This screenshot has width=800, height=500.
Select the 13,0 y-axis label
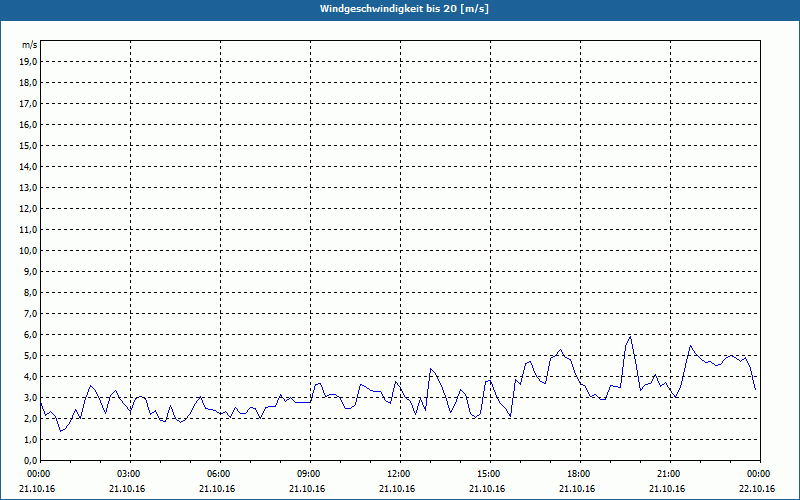pyautogui.click(x=29, y=188)
